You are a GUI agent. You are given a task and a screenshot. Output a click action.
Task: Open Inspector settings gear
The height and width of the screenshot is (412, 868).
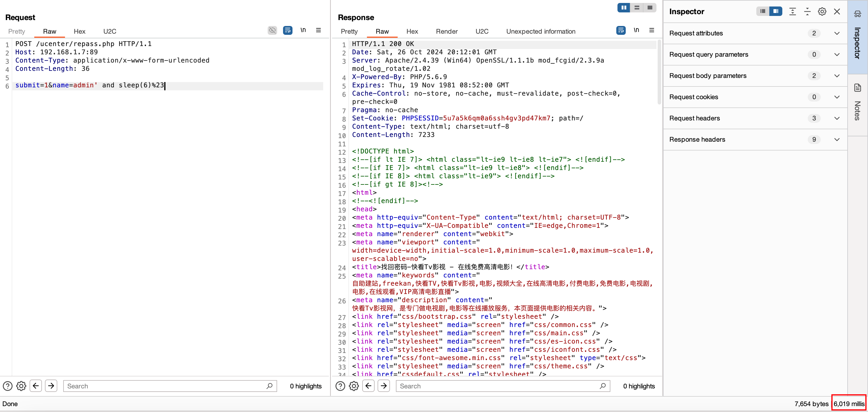point(822,12)
